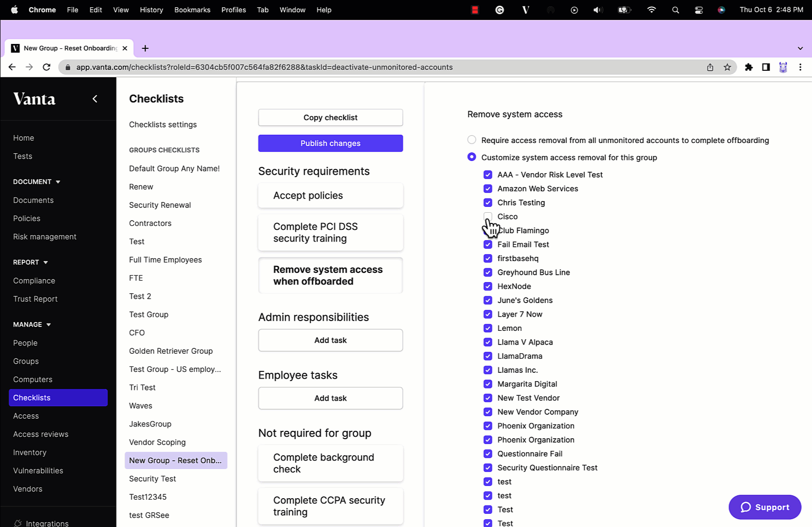Click the Vanta V menu bar icon
Screen dimensions: 812x527
[525, 10]
